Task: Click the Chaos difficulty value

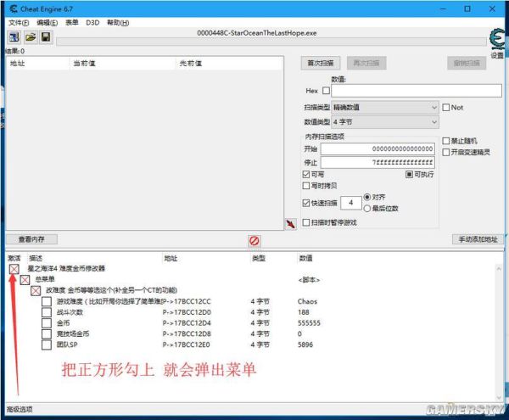Action: point(307,301)
